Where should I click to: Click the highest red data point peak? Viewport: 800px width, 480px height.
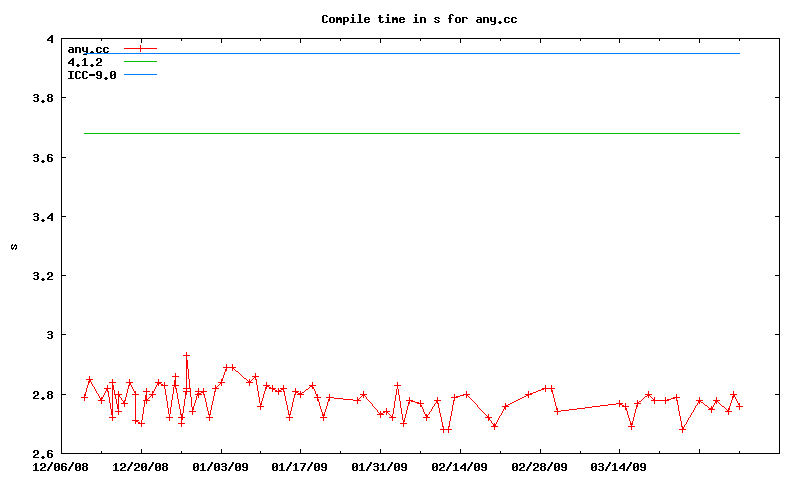[x=186, y=355]
